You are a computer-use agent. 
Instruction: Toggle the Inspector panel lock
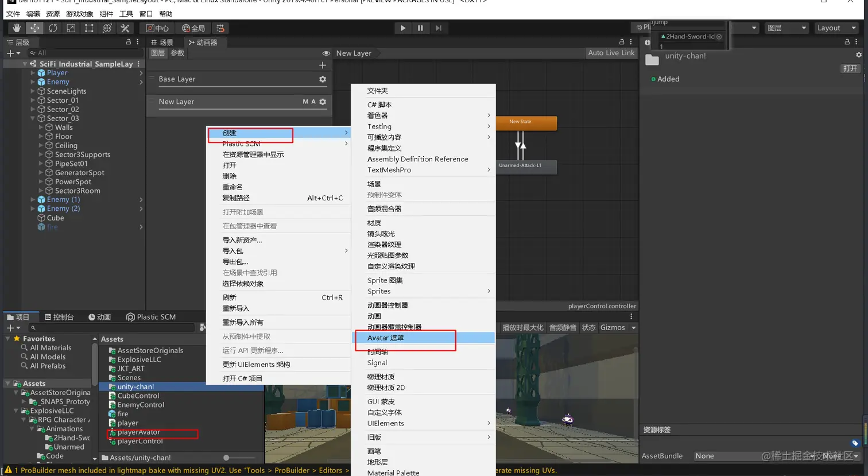click(847, 42)
